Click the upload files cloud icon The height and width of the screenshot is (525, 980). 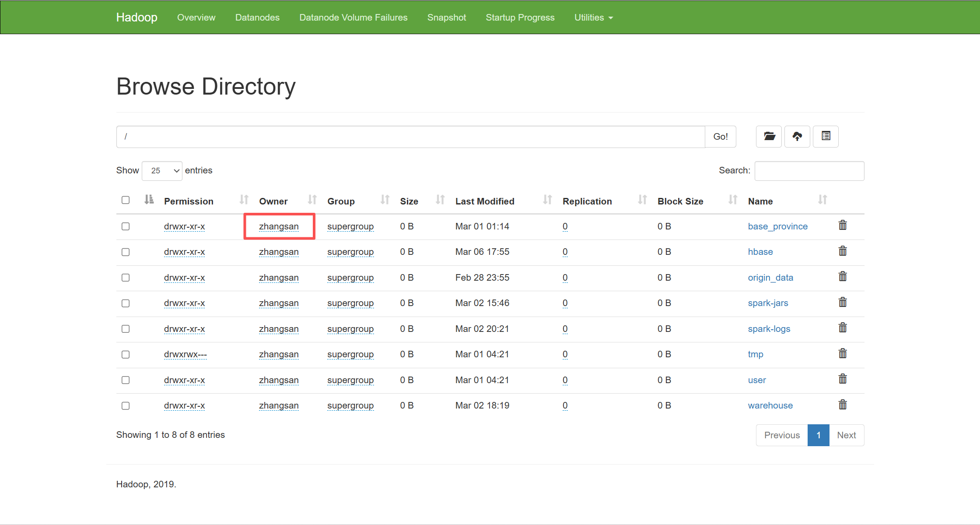point(797,137)
